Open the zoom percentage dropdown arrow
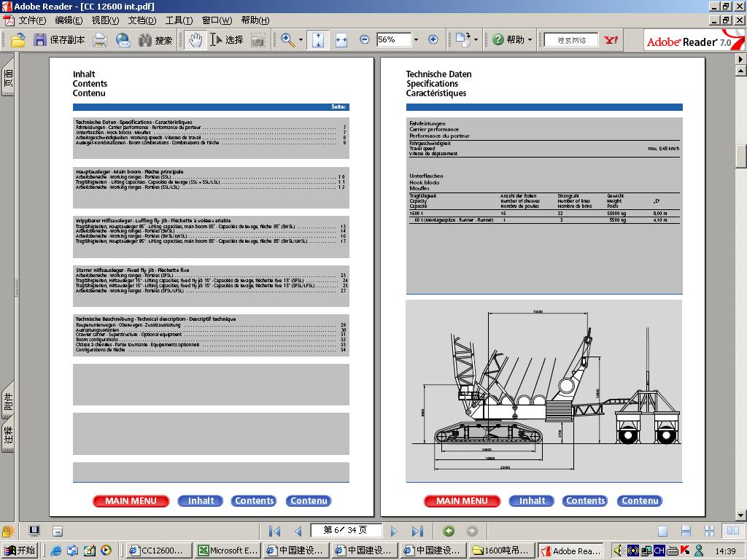 [416, 39]
